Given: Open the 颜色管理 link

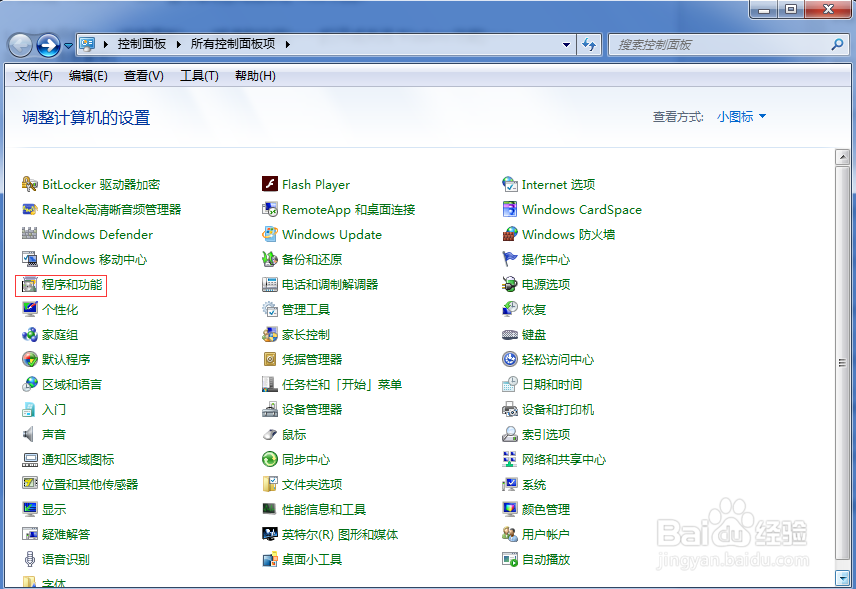Looking at the screenshot, I should [x=546, y=510].
